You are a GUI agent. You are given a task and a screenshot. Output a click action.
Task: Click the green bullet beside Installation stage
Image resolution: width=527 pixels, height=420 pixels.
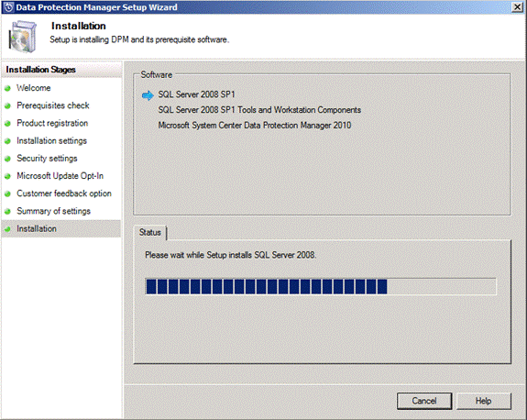click(7, 229)
